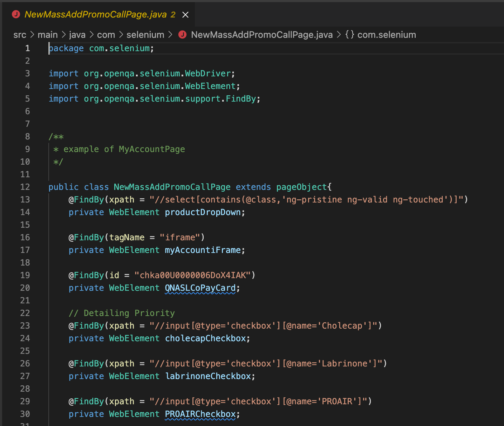Click the pageObject superclass name
504x426 pixels.
(301, 187)
